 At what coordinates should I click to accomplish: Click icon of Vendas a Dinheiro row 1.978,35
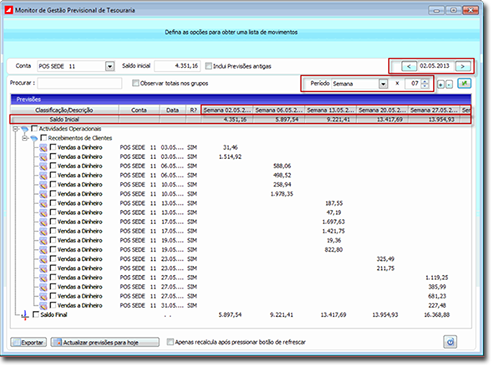[43, 194]
